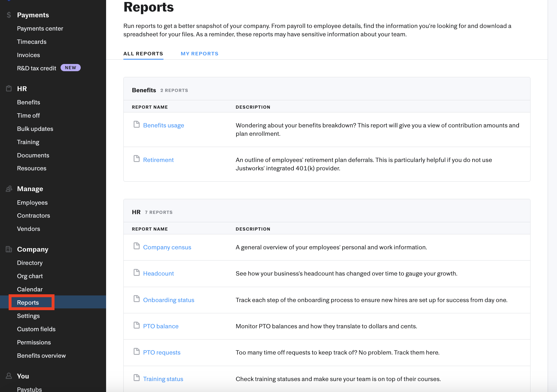
Task: Click the person icon beside You
Action: click(x=9, y=376)
